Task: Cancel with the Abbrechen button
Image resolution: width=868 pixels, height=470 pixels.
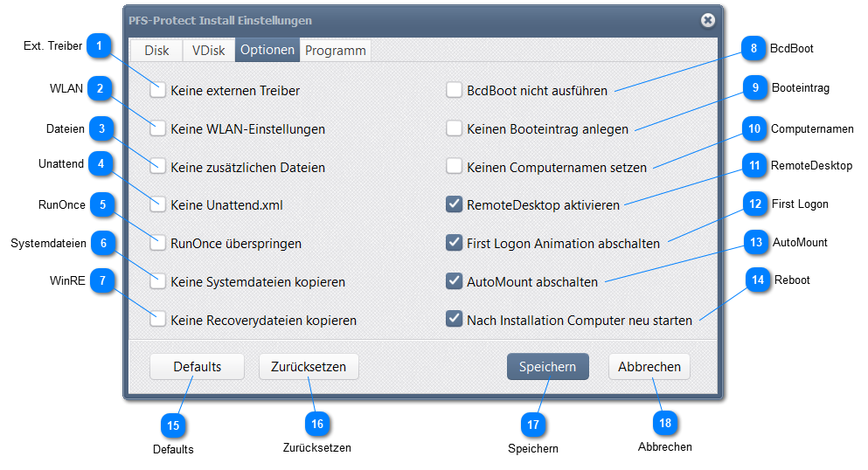Action: [x=649, y=367]
